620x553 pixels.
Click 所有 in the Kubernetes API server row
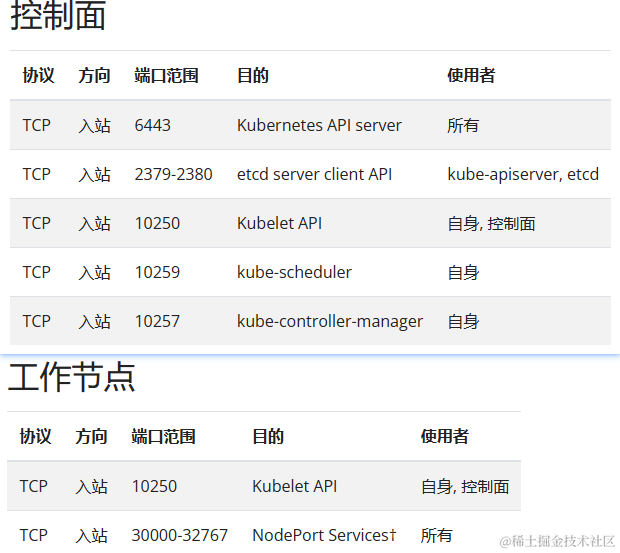463,125
